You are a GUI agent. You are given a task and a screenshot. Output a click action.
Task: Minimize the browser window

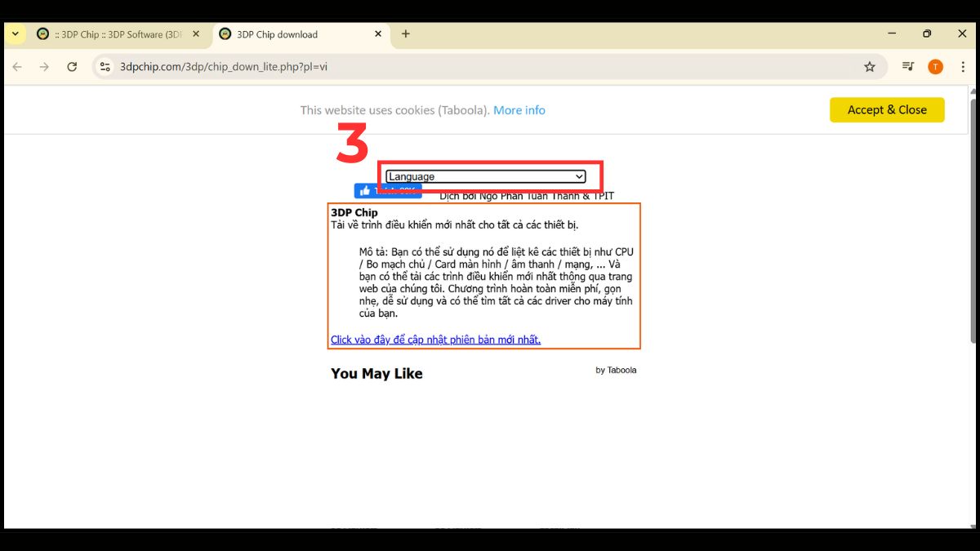pos(891,33)
